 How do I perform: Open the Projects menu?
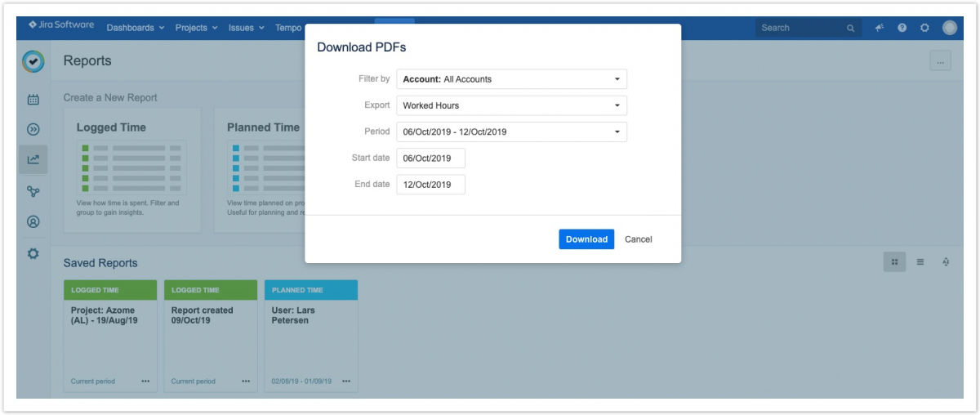pyautogui.click(x=196, y=28)
